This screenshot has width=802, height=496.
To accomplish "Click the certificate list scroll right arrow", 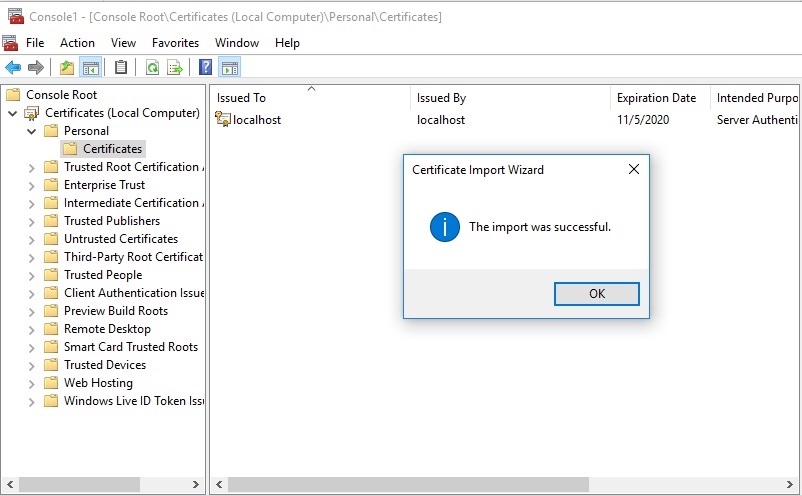I will (790, 484).
